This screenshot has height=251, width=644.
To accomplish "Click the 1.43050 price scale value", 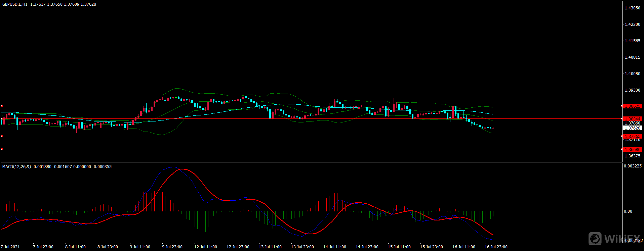I will coord(632,8).
